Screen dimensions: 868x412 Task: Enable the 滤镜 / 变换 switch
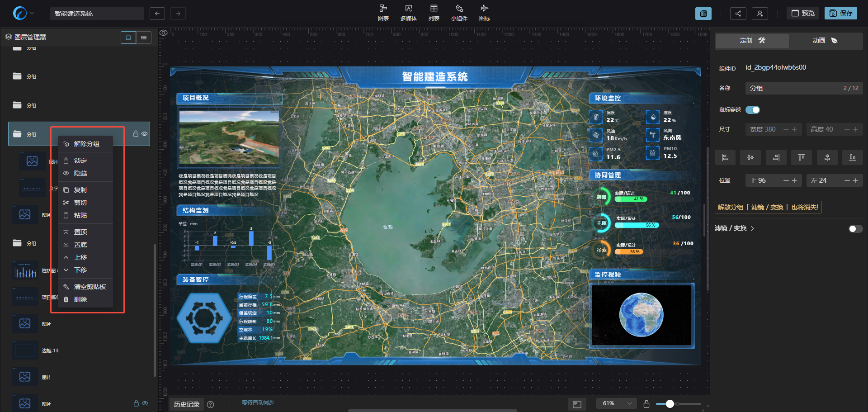coord(855,229)
